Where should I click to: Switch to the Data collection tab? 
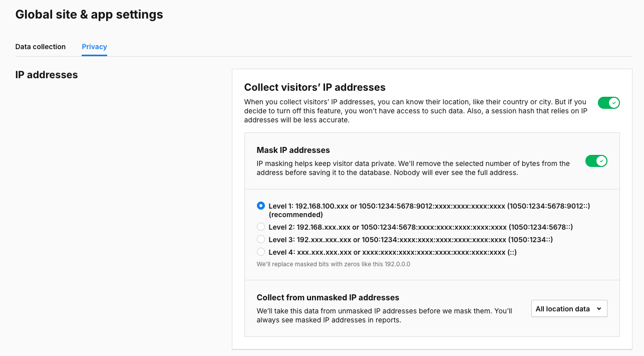point(40,47)
